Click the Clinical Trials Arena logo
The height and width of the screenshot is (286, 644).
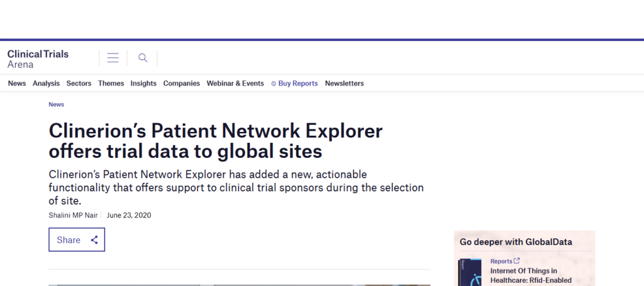(x=38, y=58)
